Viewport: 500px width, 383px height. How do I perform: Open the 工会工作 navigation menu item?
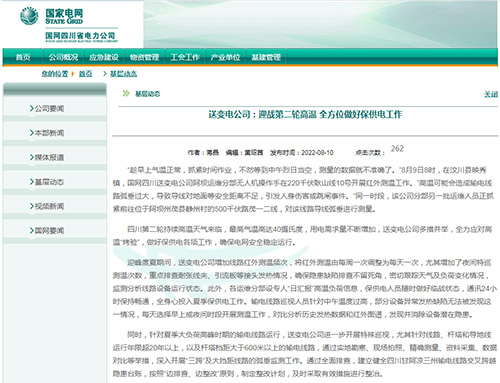tap(185, 57)
